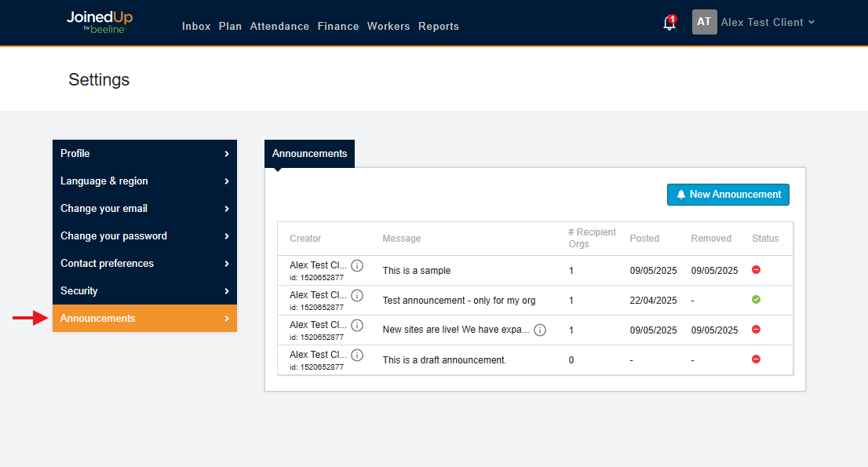Create a New Announcement
Viewport: 868px width, 467px height.
(x=728, y=195)
